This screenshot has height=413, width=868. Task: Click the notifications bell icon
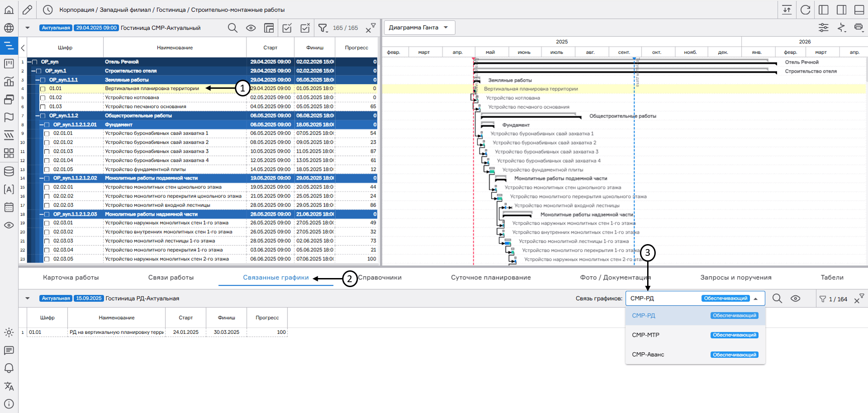coord(9,368)
